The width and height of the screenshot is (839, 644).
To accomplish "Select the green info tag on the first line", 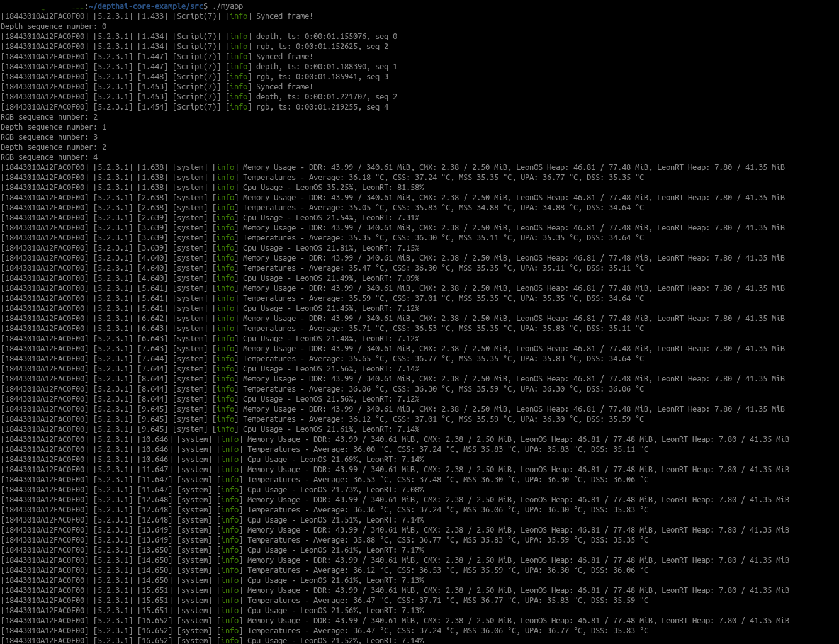I will pyautogui.click(x=238, y=16).
